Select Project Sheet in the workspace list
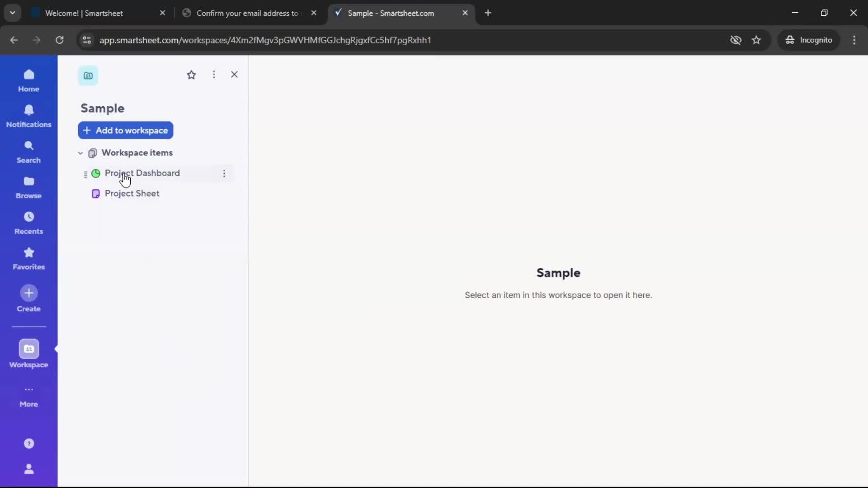 [132, 193]
